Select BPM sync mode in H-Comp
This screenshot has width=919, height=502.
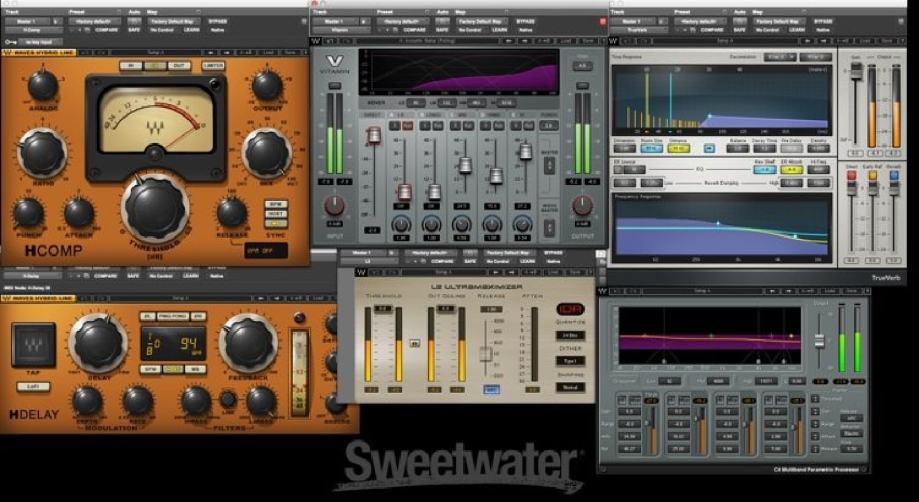[x=276, y=204]
